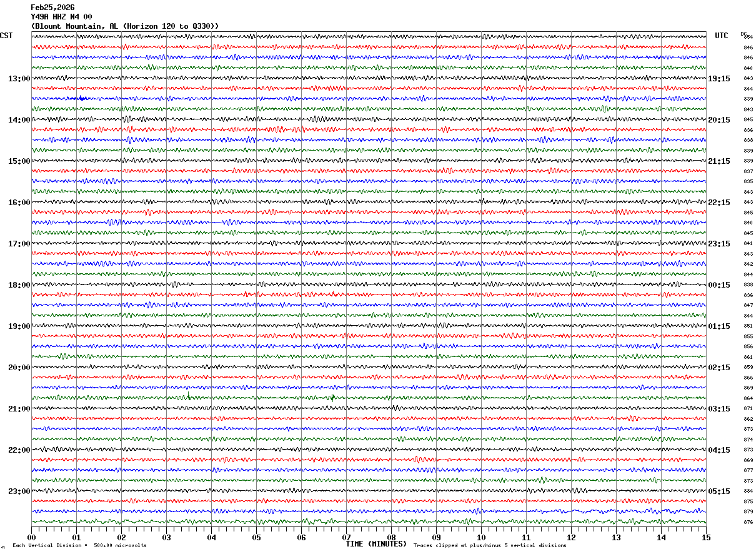Click the DC offset value 835
Viewport: 756px width, 554px height.
pyautogui.click(x=748, y=181)
